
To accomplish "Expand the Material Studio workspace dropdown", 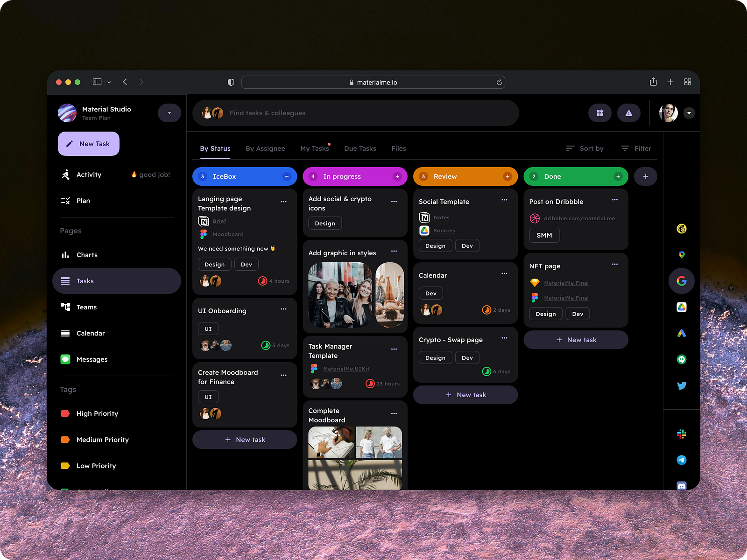I will (169, 113).
